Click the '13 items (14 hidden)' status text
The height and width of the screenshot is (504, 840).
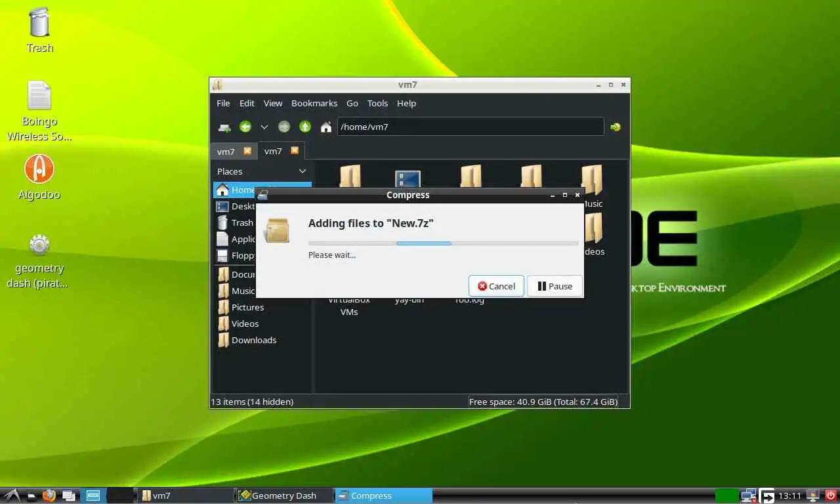click(x=252, y=402)
